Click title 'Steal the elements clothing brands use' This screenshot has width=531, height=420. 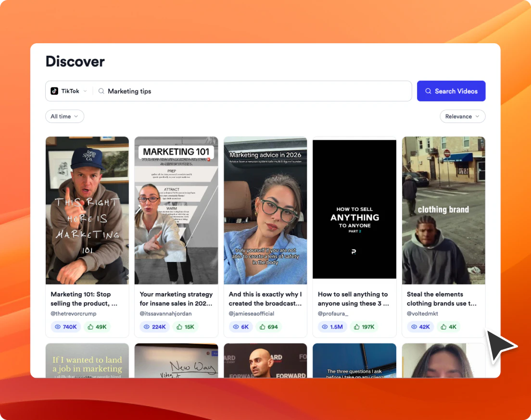[442, 299]
